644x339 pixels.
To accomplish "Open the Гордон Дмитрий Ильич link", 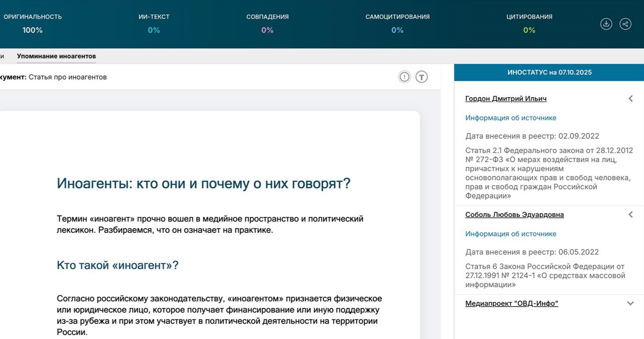I will point(506,98).
